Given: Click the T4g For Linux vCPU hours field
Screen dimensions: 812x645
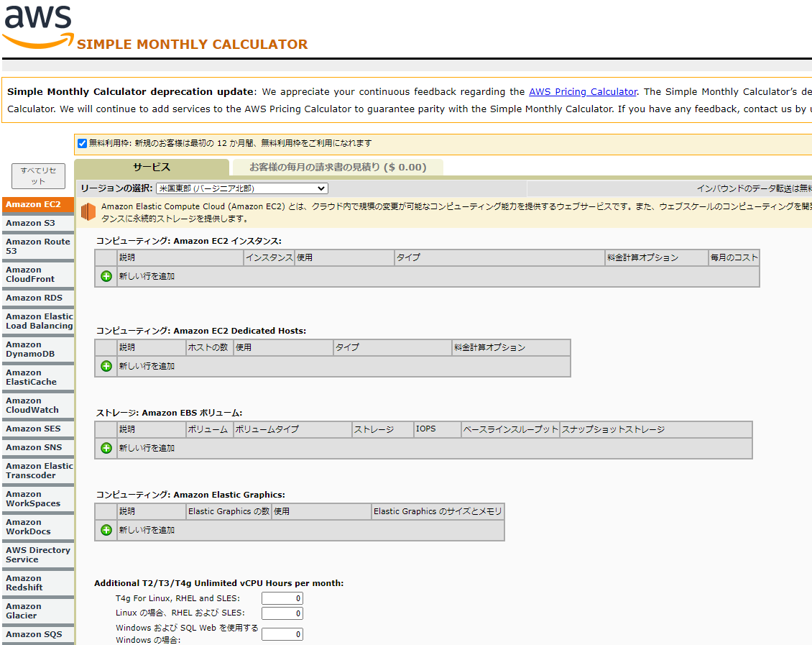Looking at the screenshot, I should 282,598.
